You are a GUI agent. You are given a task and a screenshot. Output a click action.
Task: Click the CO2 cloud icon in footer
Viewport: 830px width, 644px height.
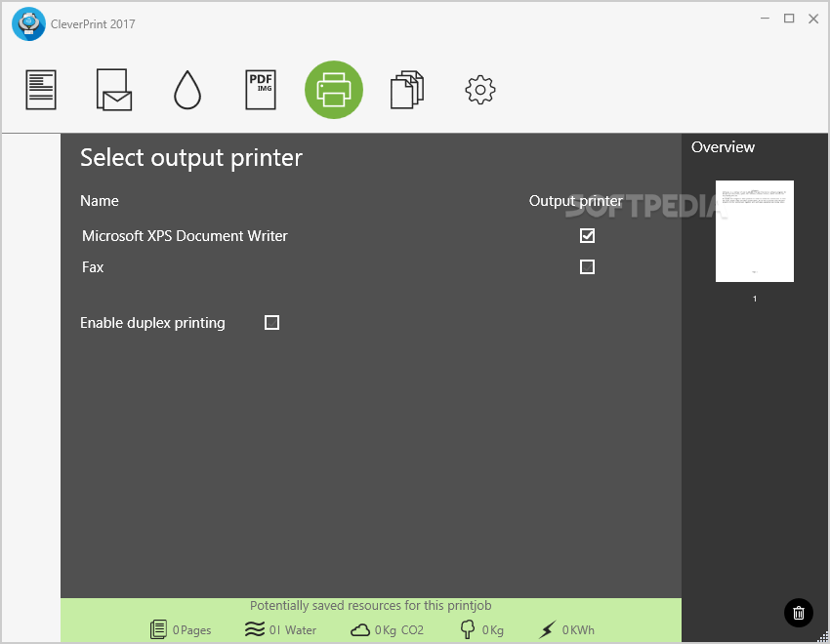pyautogui.click(x=360, y=630)
